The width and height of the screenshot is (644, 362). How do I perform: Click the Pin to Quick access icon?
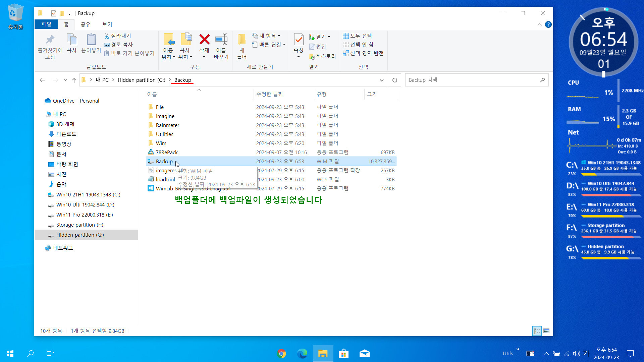(50, 40)
